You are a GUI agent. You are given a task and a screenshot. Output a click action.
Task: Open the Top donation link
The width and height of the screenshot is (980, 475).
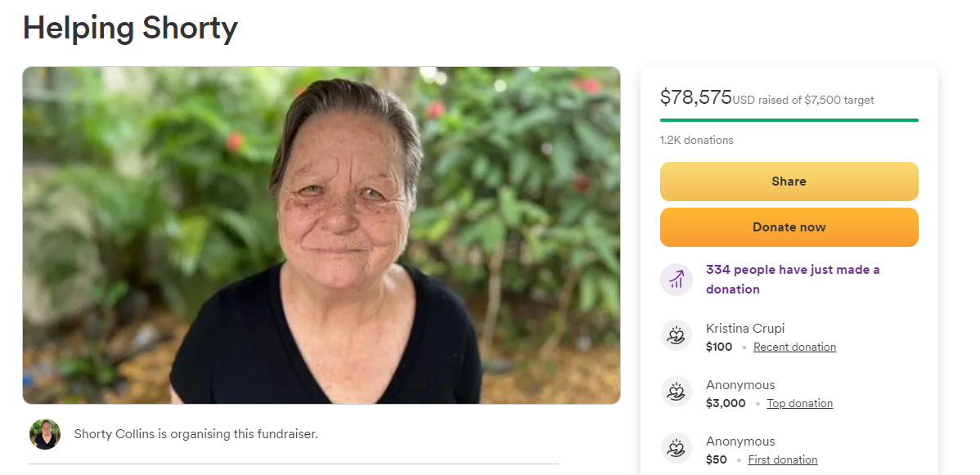pyautogui.click(x=799, y=403)
